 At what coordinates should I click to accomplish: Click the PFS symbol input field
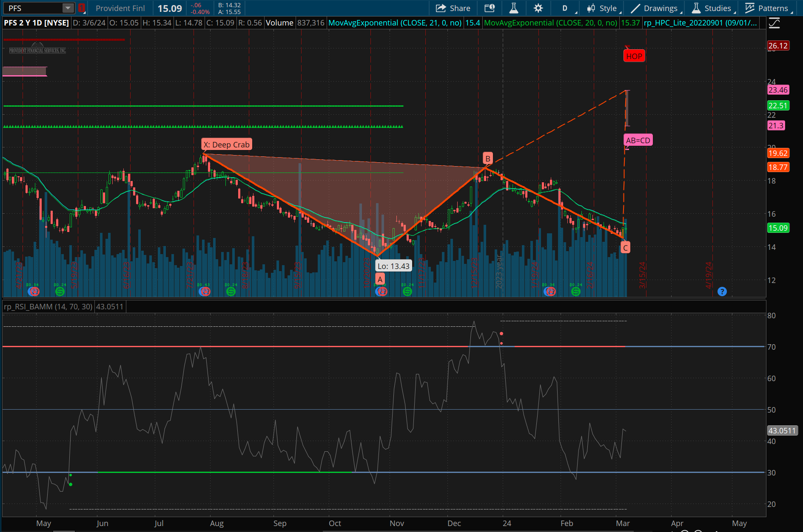pyautogui.click(x=33, y=8)
